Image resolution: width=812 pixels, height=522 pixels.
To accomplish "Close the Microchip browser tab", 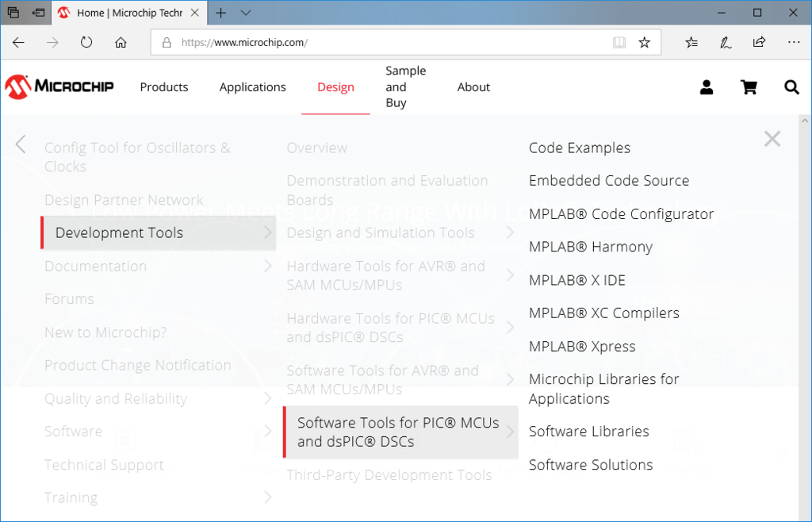I will pyautogui.click(x=195, y=13).
